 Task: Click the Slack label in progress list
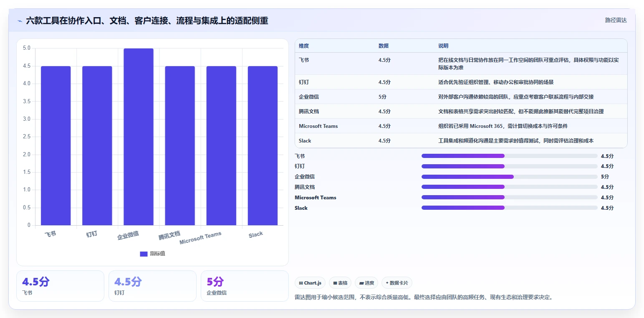301,208
